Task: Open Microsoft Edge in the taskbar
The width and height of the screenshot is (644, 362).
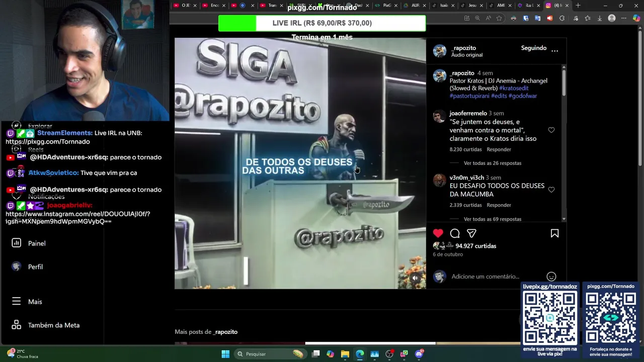Action: [360, 354]
